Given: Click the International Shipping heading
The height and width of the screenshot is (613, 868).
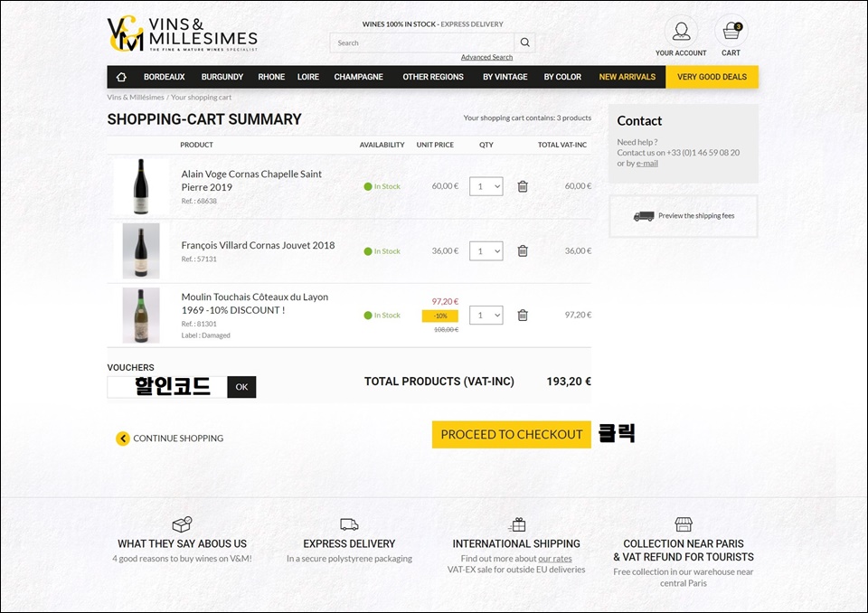Looking at the screenshot, I should coord(516,543).
